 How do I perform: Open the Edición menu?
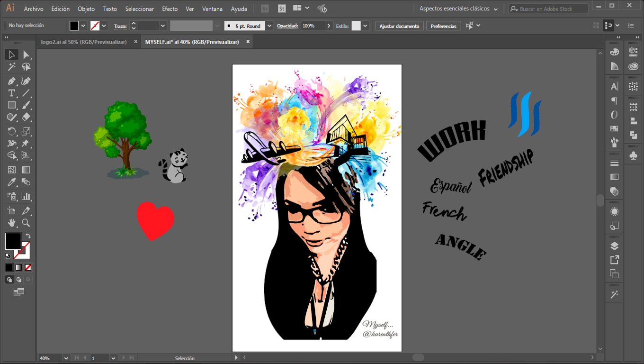(x=61, y=9)
